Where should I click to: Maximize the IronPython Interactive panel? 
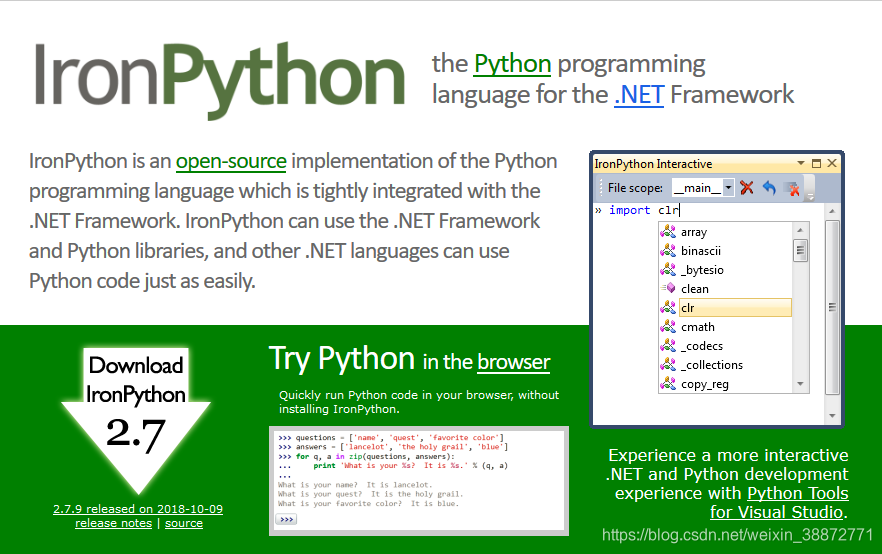point(817,164)
